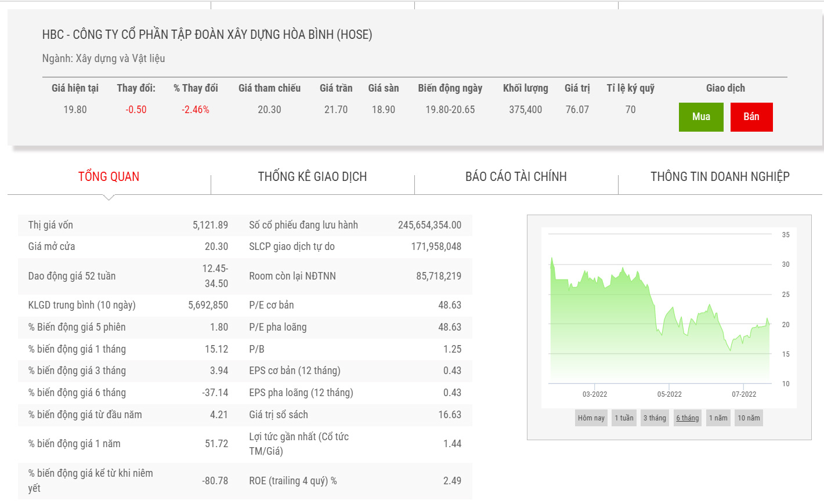Select the 1 tuần chart range
Screen dimensions: 824x504
[624, 418]
